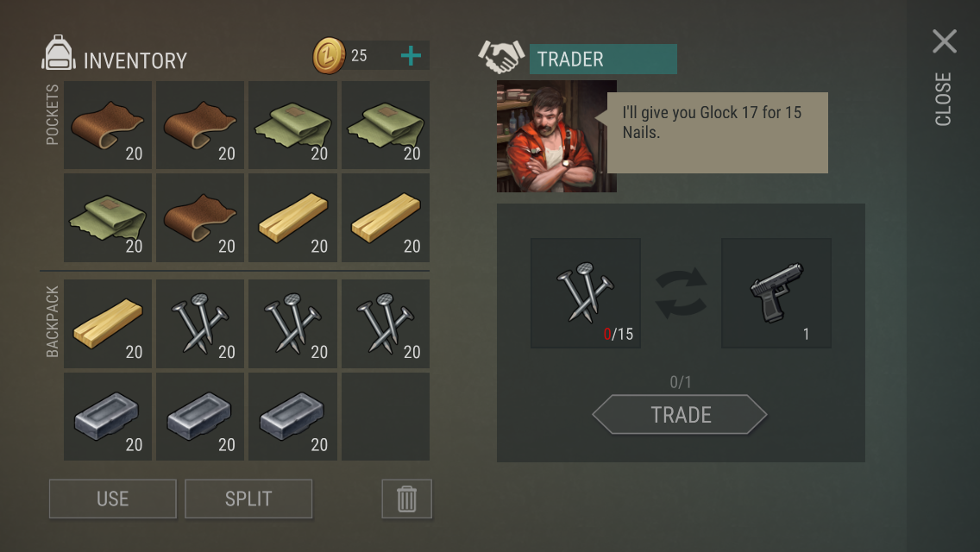Click the trader portrait image
Image resolution: width=980 pixels, height=552 pixels.
(556, 135)
